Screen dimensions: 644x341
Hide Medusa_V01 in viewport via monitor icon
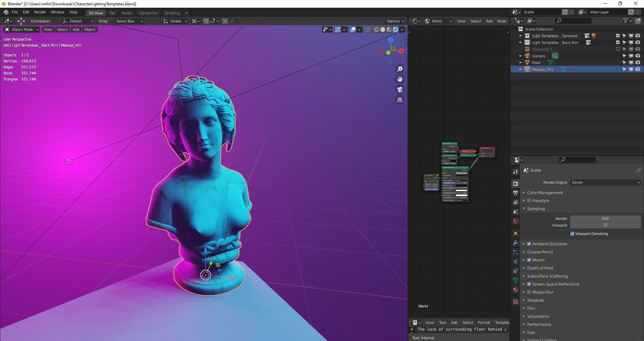coord(631,69)
